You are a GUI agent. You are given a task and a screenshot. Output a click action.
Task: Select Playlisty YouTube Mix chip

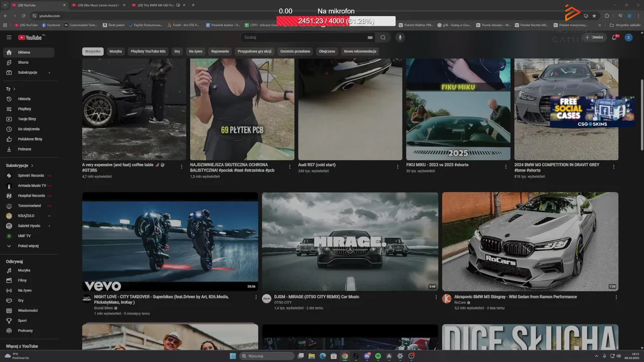coord(148,51)
